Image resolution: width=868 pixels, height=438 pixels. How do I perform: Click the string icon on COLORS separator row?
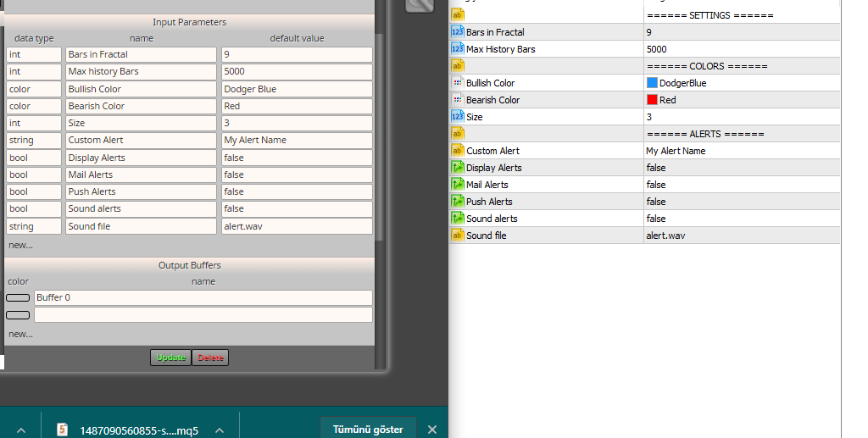pyautogui.click(x=457, y=66)
